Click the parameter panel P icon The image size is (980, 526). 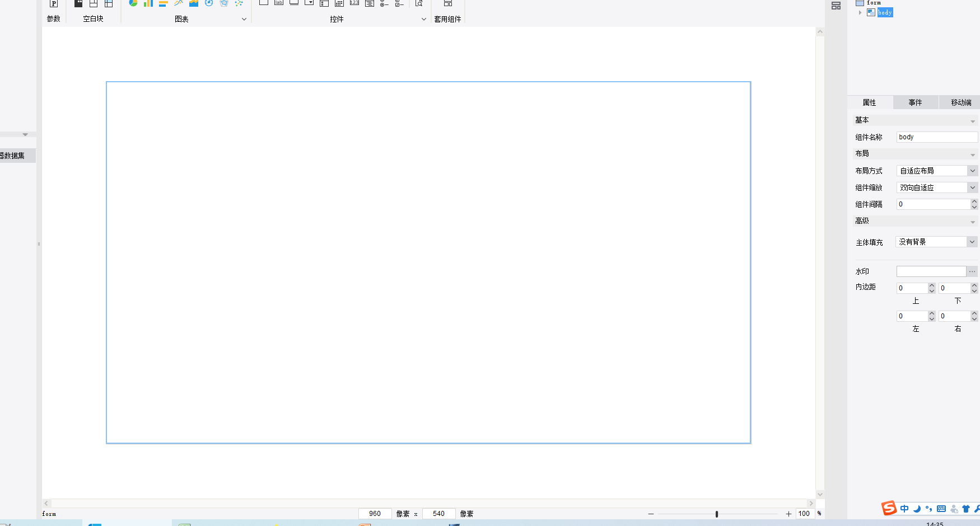coord(54,3)
